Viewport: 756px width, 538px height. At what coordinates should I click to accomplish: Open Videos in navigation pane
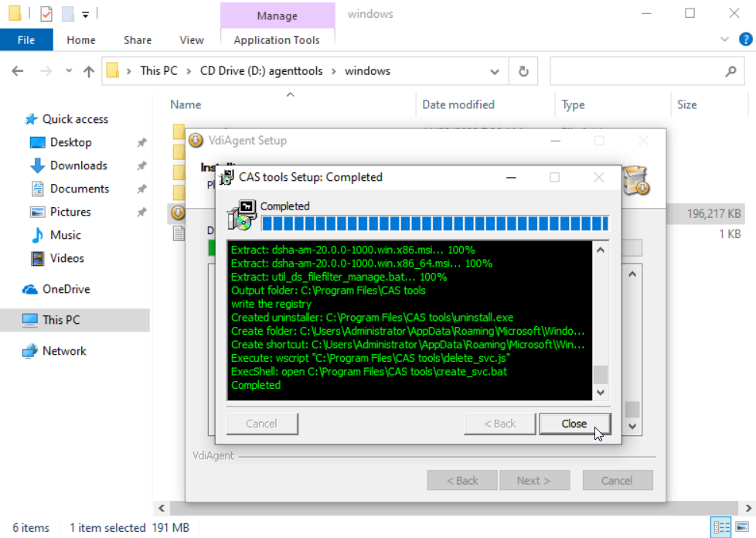(x=67, y=258)
